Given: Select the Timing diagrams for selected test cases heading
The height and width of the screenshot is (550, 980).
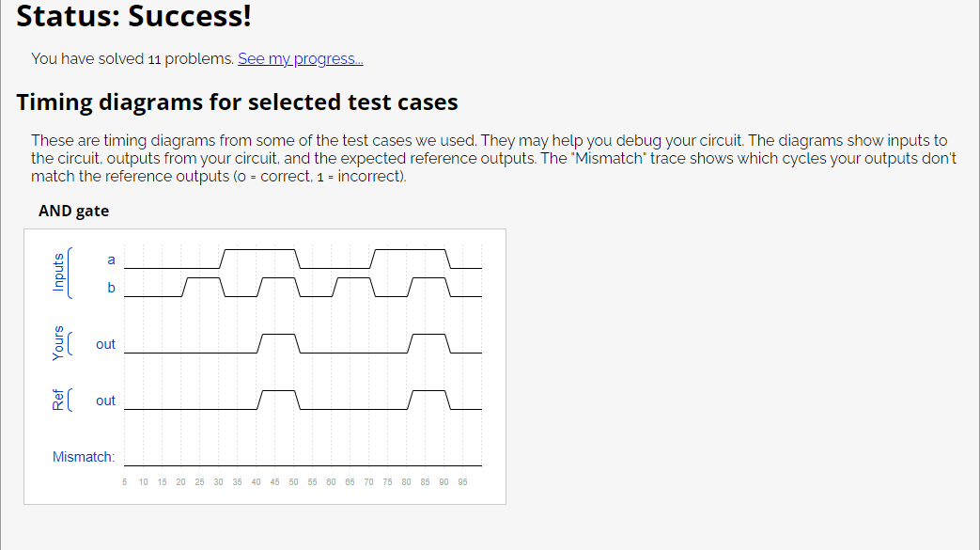Looking at the screenshot, I should [x=237, y=102].
